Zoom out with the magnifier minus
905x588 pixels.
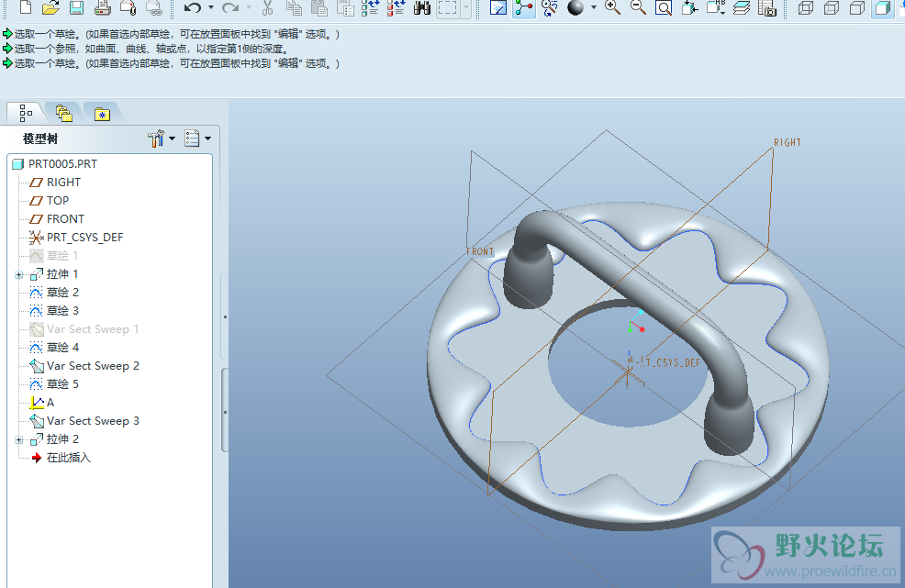(x=638, y=7)
